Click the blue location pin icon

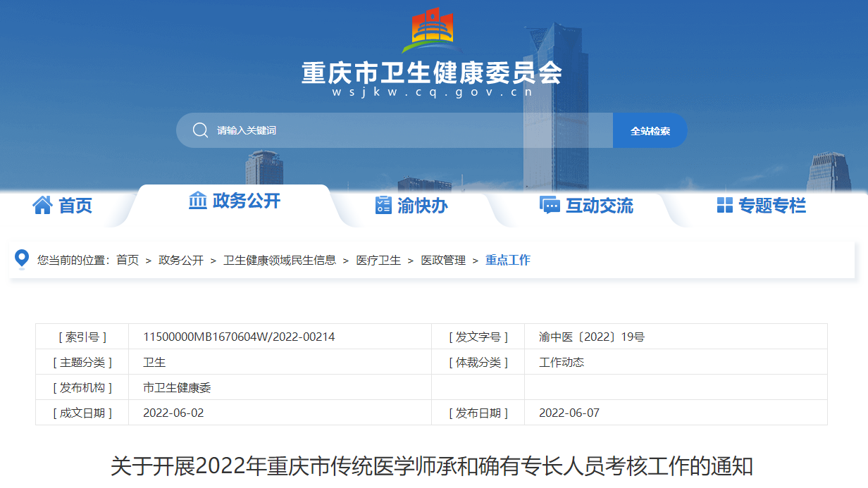22,259
